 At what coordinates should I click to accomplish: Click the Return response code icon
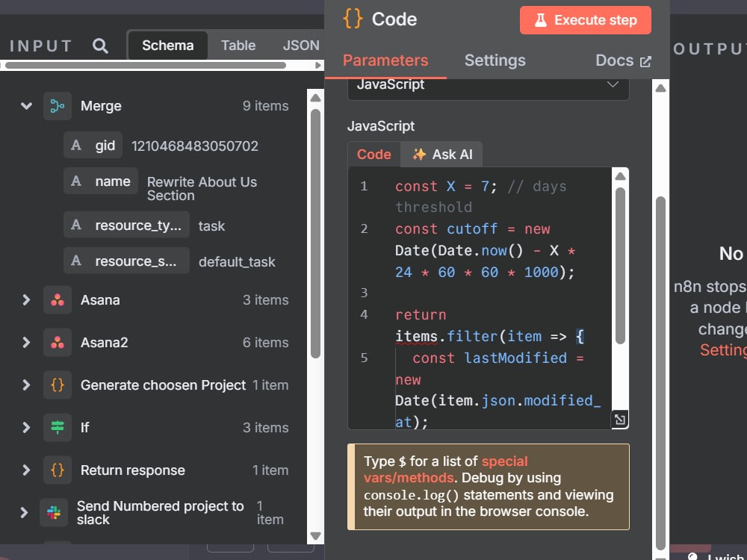click(58, 470)
